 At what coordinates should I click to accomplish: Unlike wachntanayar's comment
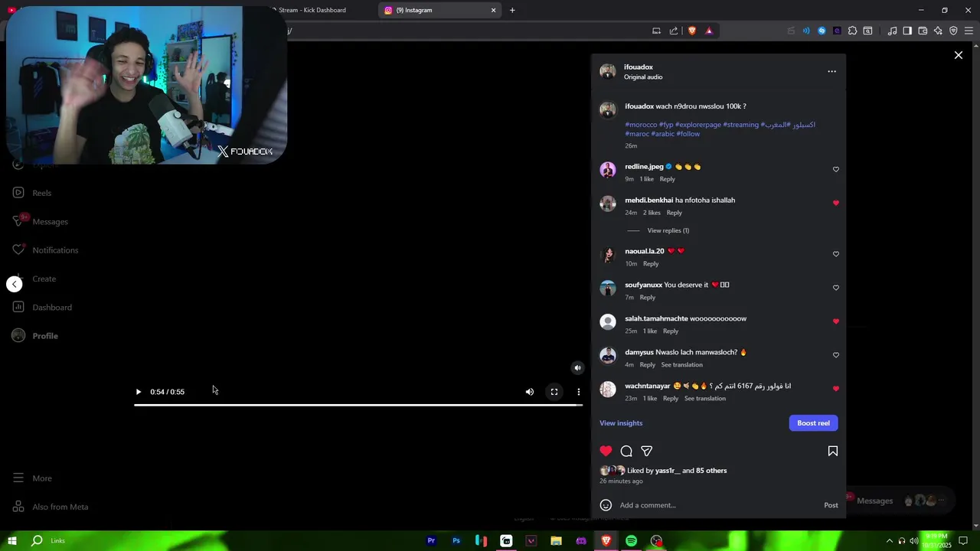[x=835, y=389]
